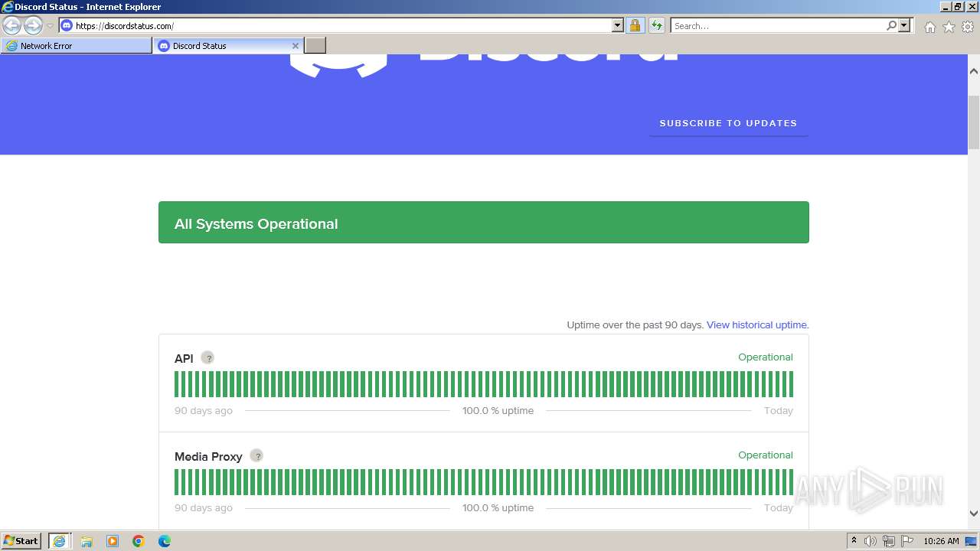This screenshot has width=980, height=551.
Task: Click the network tray icon
Action: click(x=889, y=541)
